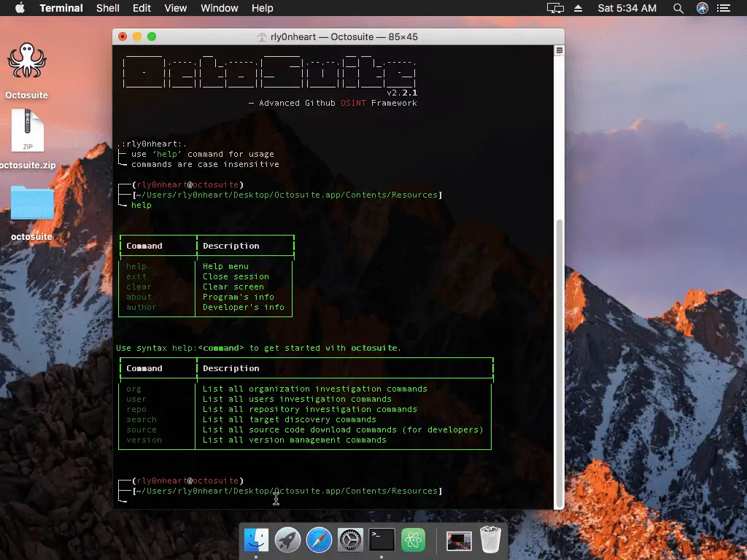Click the typed 'help' command text
747x560 pixels.
pyautogui.click(x=141, y=205)
